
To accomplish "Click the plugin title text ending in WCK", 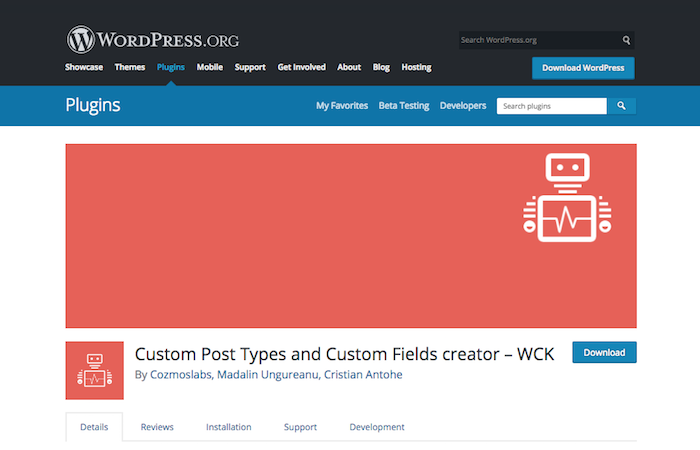I will point(344,354).
